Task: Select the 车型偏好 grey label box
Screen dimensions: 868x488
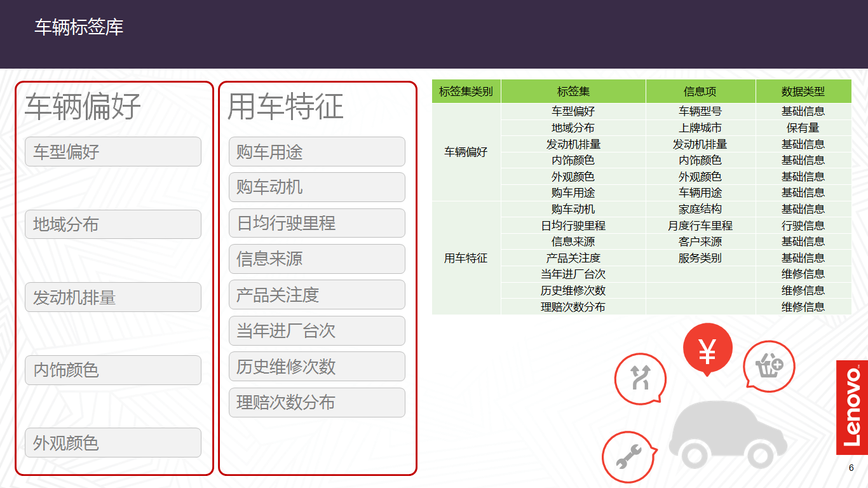Action: (113, 152)
